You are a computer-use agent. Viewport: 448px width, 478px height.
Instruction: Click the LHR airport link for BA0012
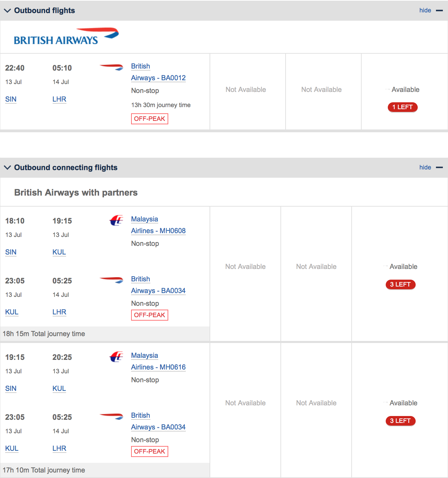click(x=59, y=99)
